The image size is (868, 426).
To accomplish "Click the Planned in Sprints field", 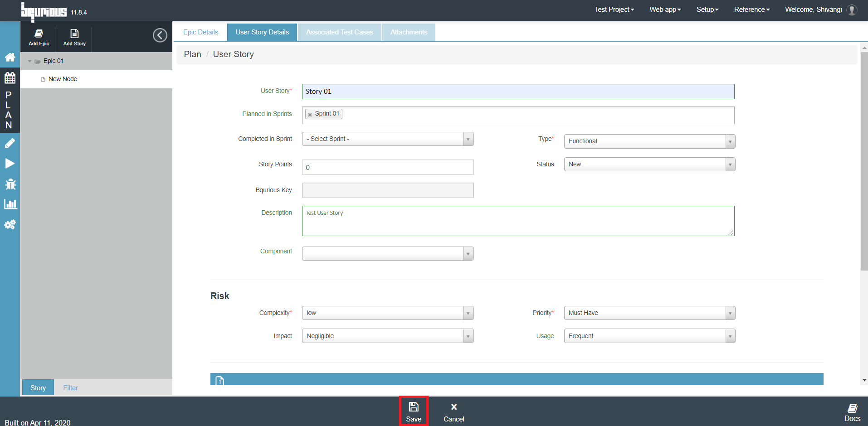I will tap(518, 115).
